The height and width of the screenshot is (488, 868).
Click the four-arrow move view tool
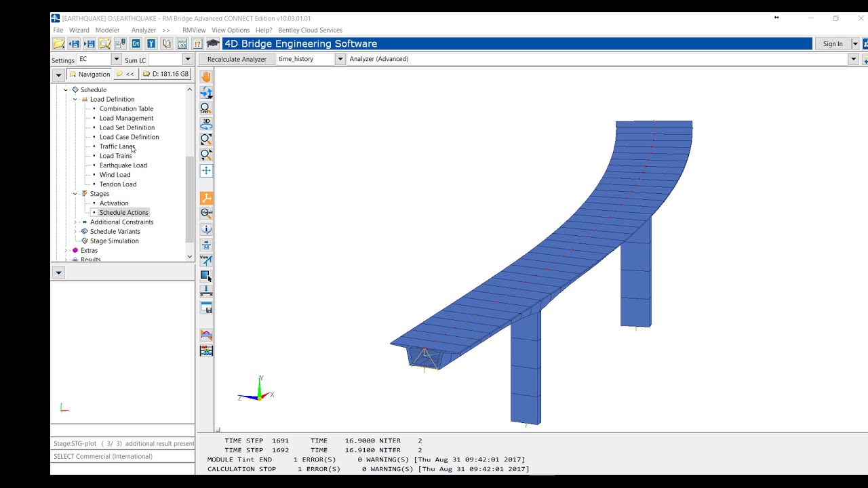[206, 170]
